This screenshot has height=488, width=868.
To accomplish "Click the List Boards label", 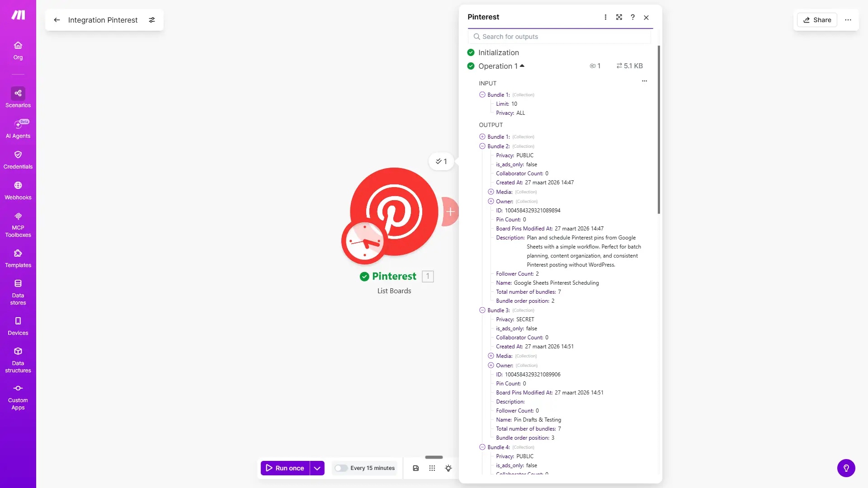I will (x=394, y=291).
